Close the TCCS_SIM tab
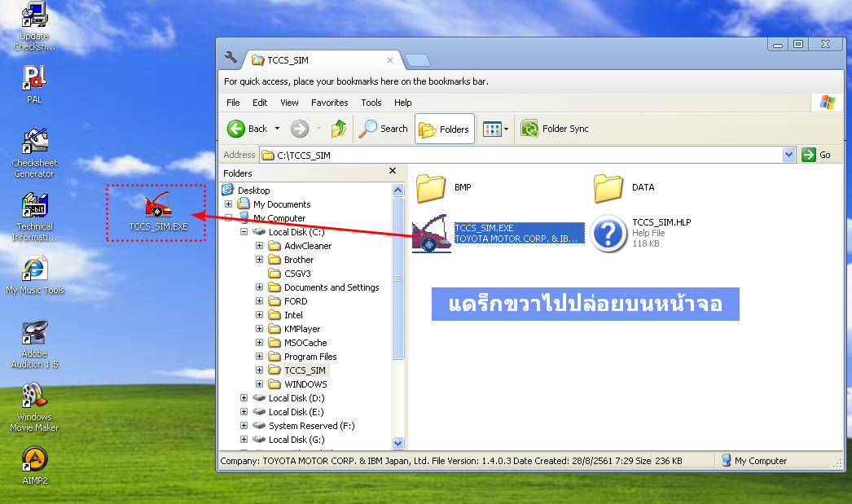This screenshot has width=852, height=504. pyautogui.click(x=389, y=60)
